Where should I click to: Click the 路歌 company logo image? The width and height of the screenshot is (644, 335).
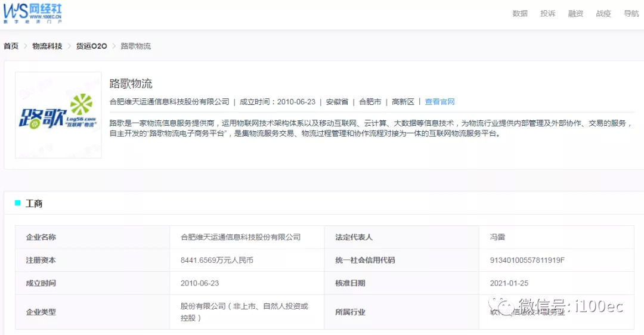pos(58,115)
